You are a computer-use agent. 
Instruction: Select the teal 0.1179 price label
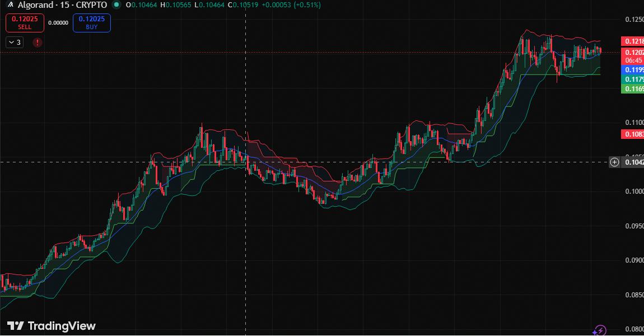[x=632, y=80]
